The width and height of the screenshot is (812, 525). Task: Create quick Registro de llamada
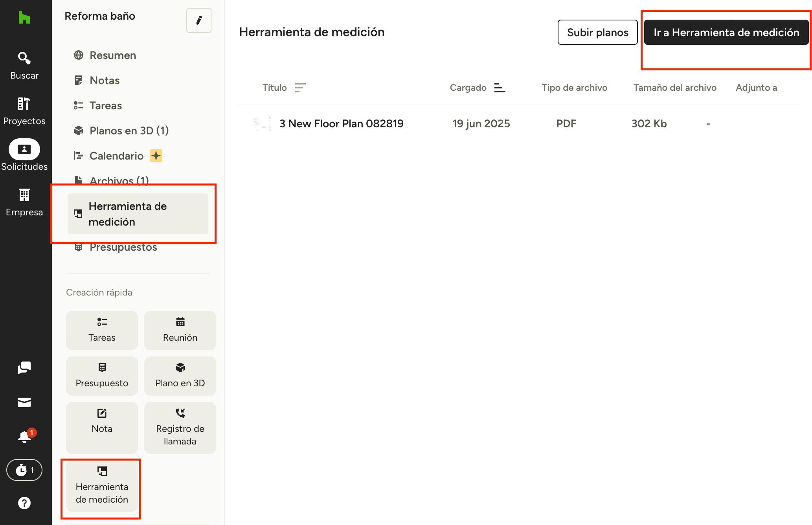pos(180,428)
